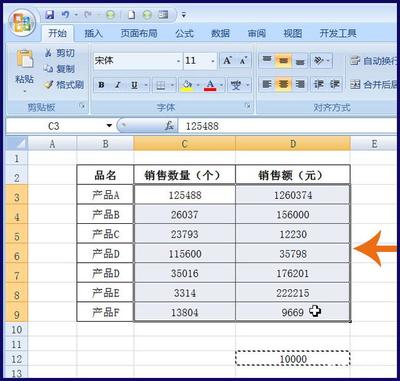This screenshot has height=381, width=400.
Task: Click the Paste (粘贴) clipboard icon
Action: [25, 59]
